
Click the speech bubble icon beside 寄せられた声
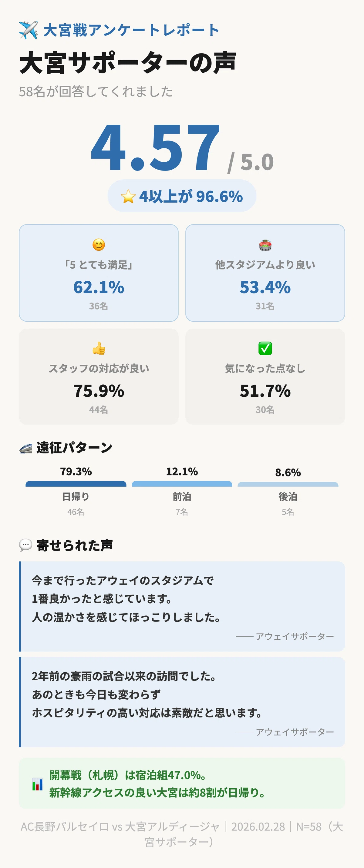(x=26, y=545)
